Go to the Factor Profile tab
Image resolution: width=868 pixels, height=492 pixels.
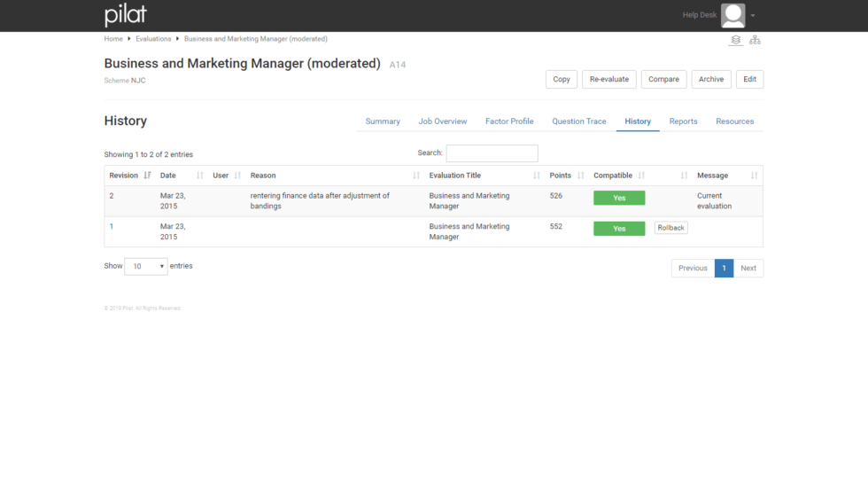click(509, 121)
